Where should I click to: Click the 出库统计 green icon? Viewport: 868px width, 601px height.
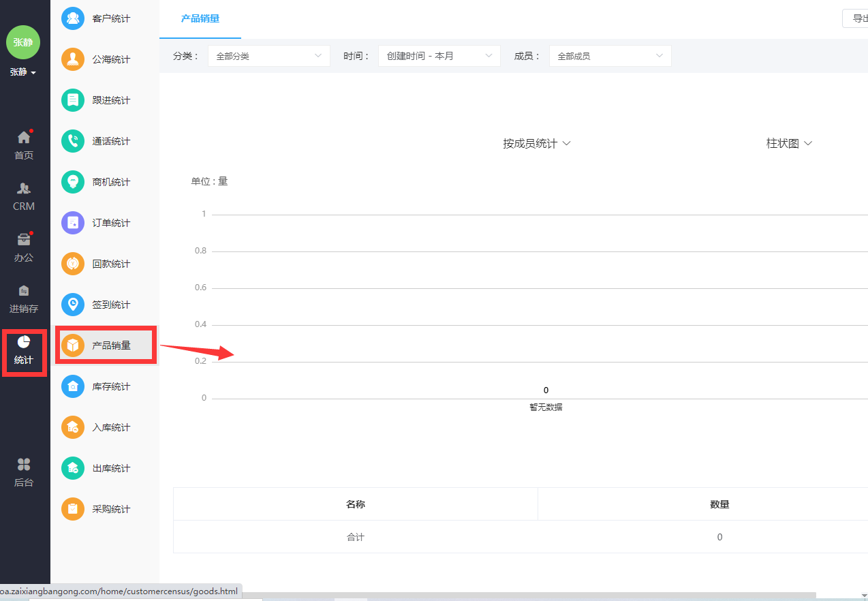click(73, 468)
